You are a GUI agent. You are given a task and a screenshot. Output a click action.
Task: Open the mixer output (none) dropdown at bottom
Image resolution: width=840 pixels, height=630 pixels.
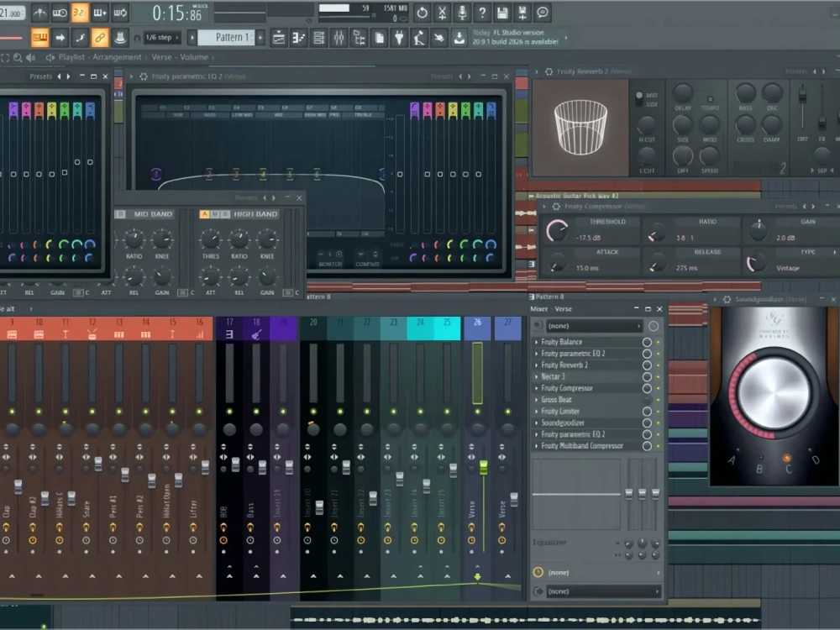[603, 591]
